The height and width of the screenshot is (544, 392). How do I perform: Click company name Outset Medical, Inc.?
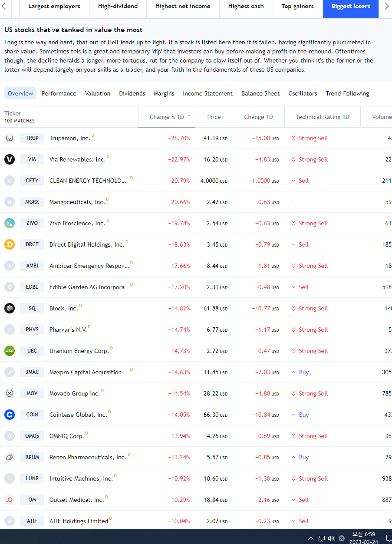coord(77,500)
